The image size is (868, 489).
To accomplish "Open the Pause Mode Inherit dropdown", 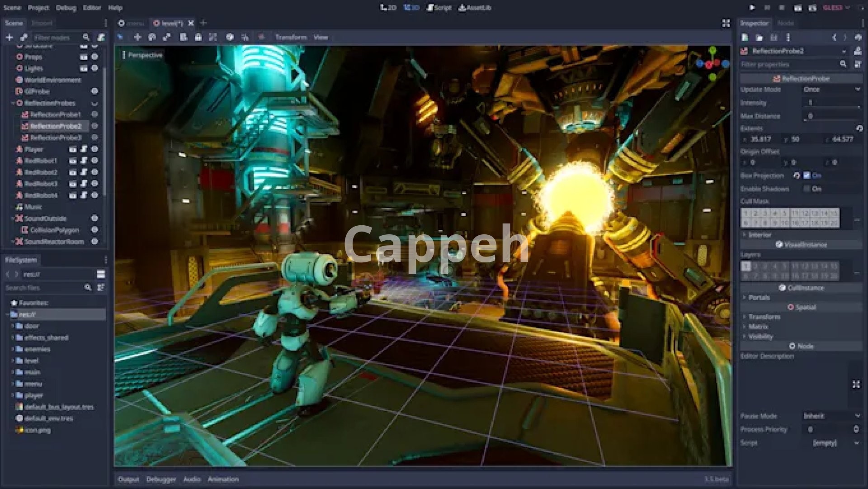I will pos(832,416).
